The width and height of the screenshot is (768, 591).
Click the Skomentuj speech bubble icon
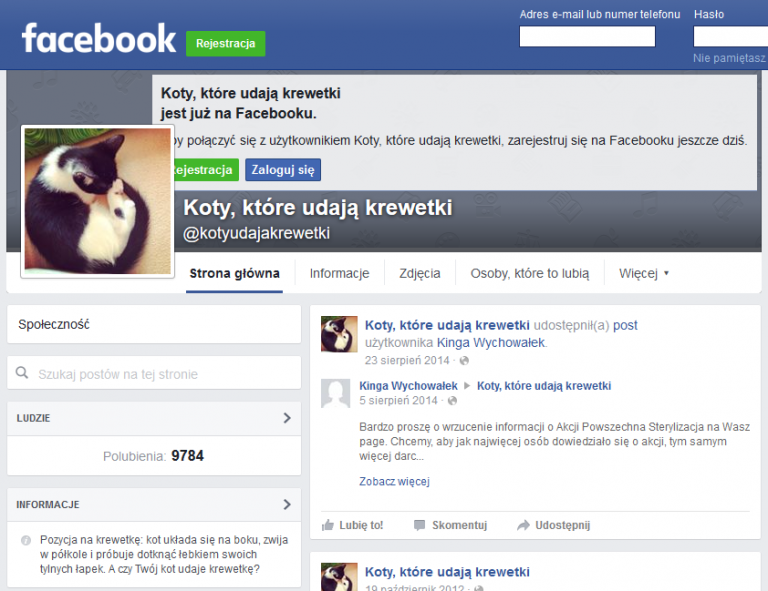[x=419, y=525]
